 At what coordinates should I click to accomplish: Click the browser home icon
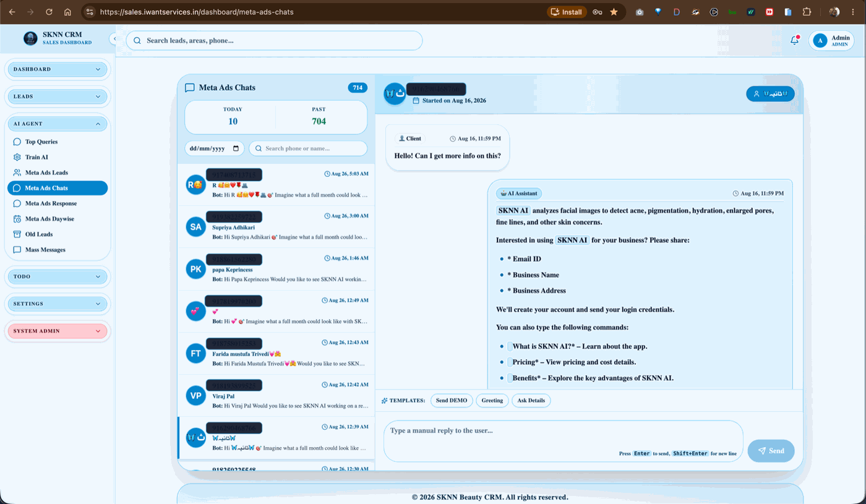pyautogui.click(x=67, y=12)
